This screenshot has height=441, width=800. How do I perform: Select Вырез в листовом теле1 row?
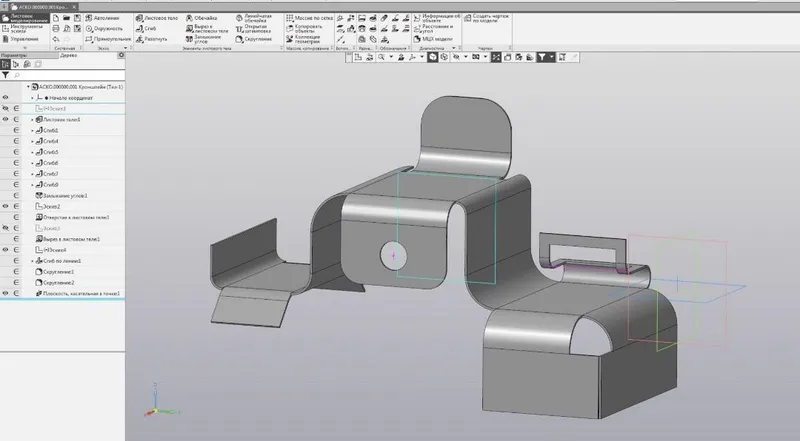click(67, 239)
